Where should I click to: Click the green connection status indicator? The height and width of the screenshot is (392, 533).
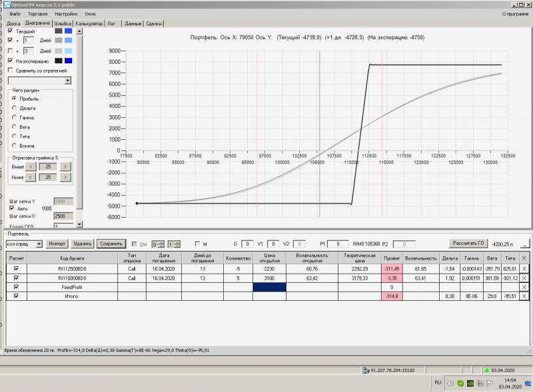(486, 370)
